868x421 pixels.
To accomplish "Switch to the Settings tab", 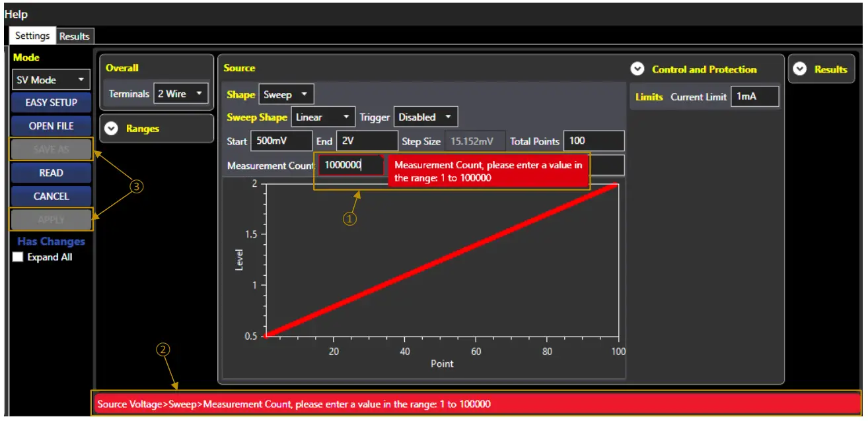I will [32, 36].
